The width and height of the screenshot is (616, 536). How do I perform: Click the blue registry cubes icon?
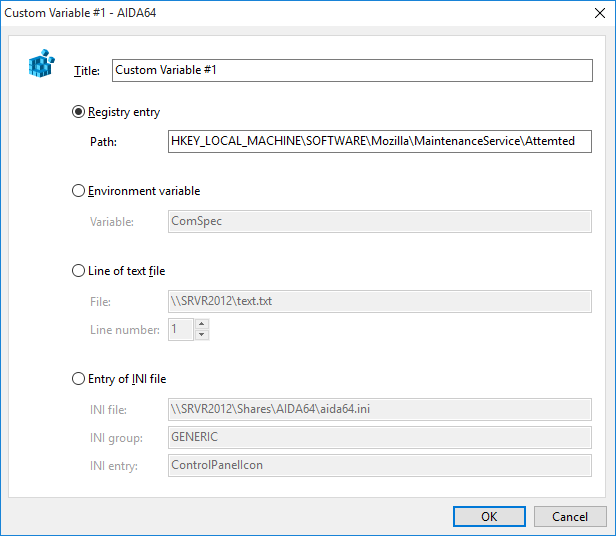41,63
